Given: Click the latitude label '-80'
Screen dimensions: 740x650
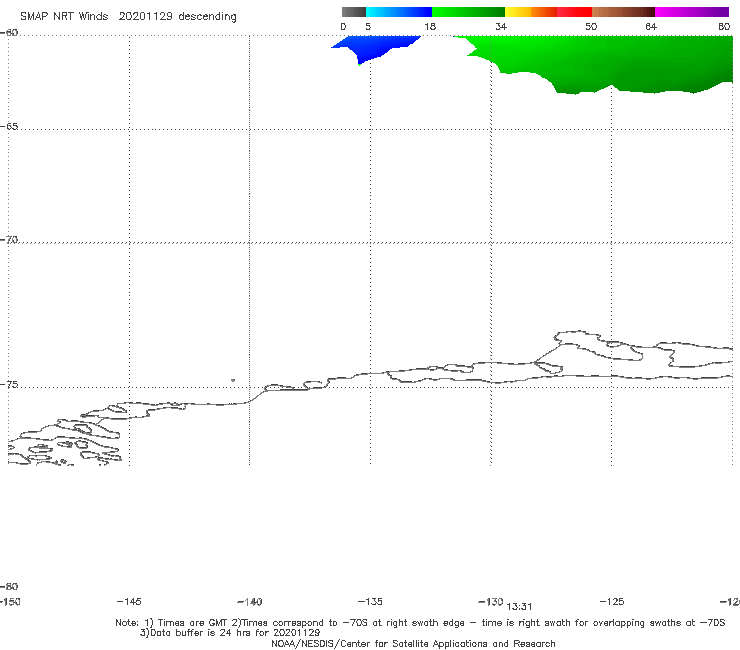Looking at the screenshot, I should coord(9,587).
